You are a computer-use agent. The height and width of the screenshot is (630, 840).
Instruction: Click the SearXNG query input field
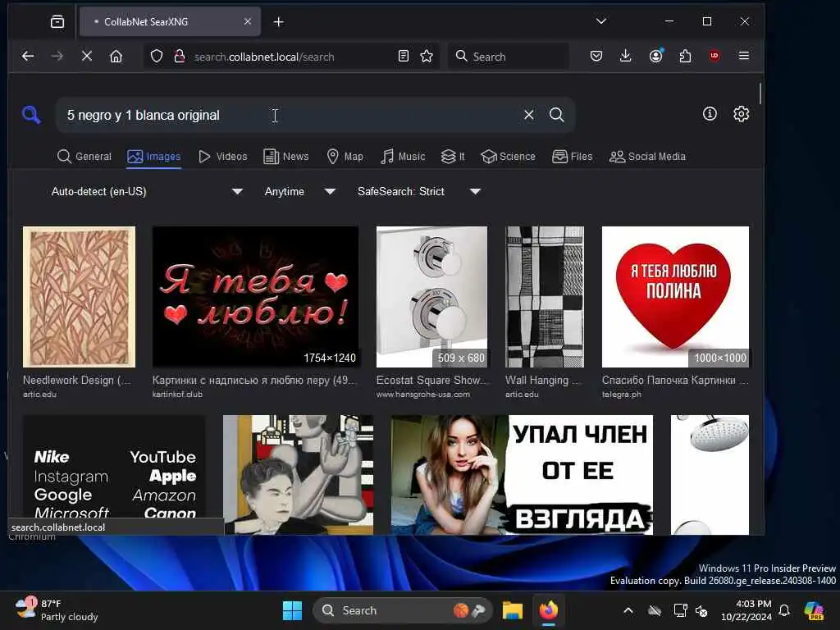290,115
